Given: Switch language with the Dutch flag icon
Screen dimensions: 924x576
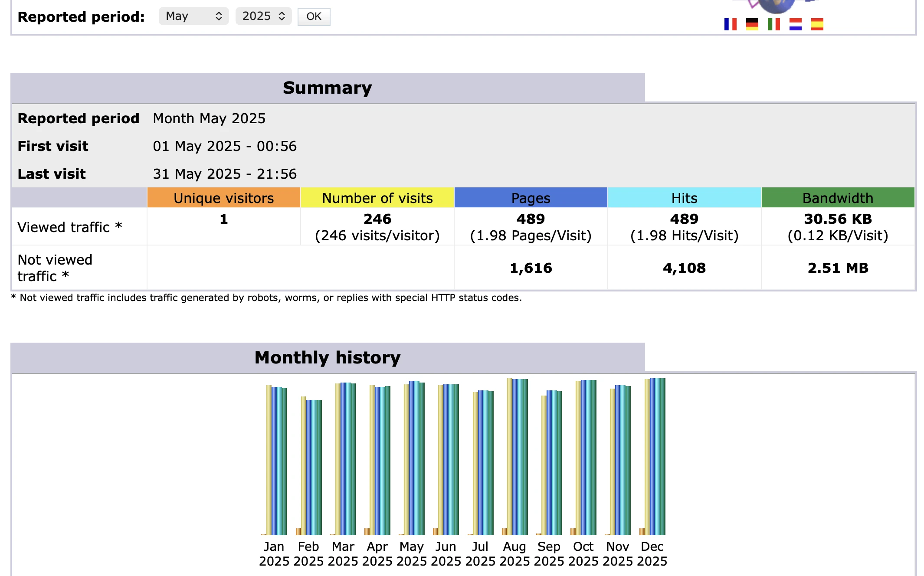Looking at the screenshot, I should (796, 24).
